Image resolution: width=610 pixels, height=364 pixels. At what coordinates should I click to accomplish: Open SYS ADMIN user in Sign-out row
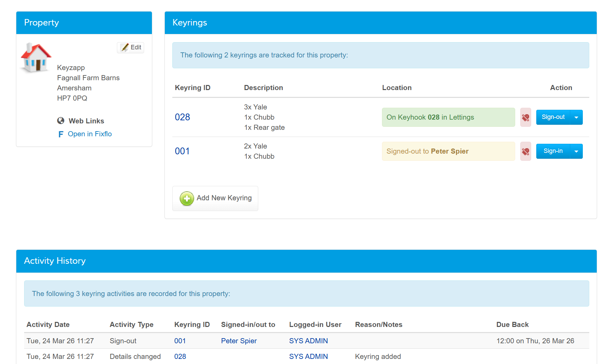(x=308, y=341)
